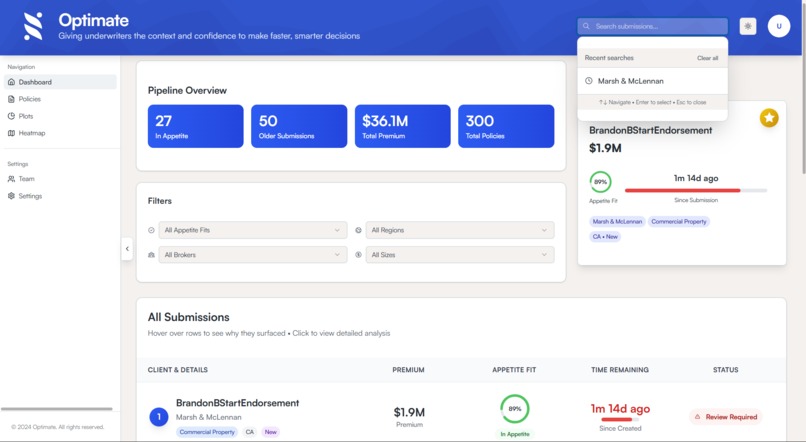Sort by the STATUS column header
Screen dimensions: 806x442
725,370
